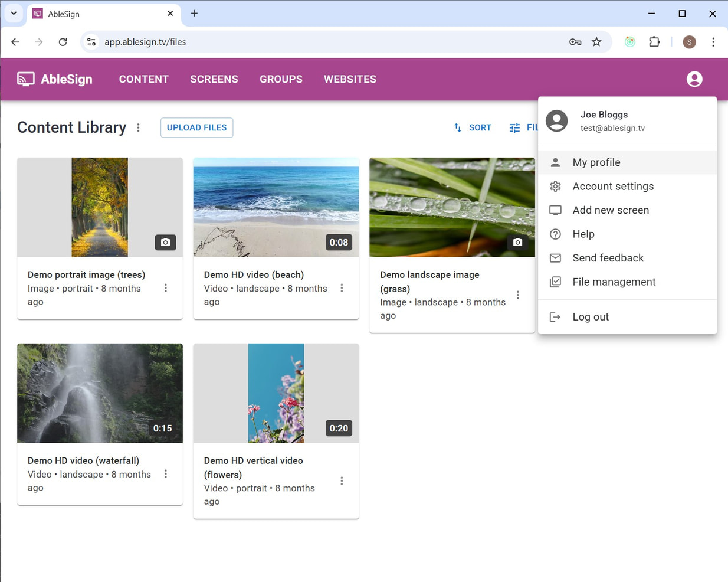Image resolution: width=728 pixels, height=582 pixels.
Task: Select Log out from the profile menu
Action: coord(591,317)
